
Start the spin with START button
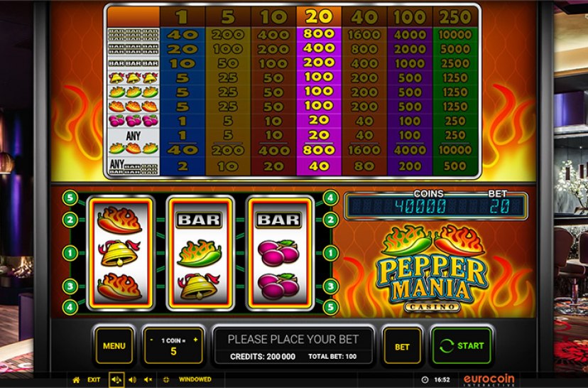pyautogui.click(x=462, y=346)
